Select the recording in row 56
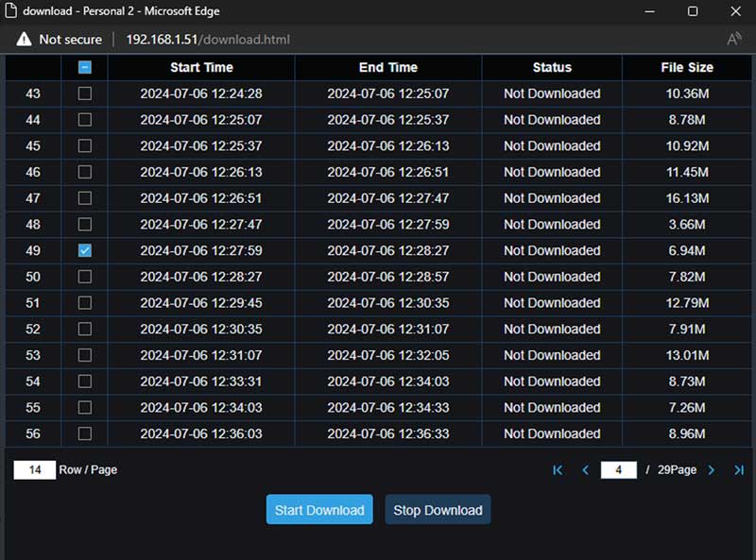The image size is (756, 560). click(x=85, y=433)
